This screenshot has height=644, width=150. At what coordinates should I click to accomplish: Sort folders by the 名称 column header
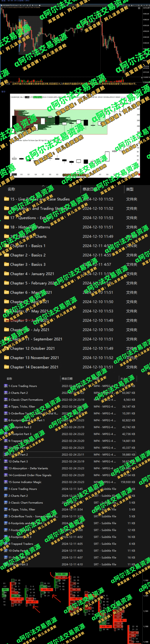pos(11,189)
